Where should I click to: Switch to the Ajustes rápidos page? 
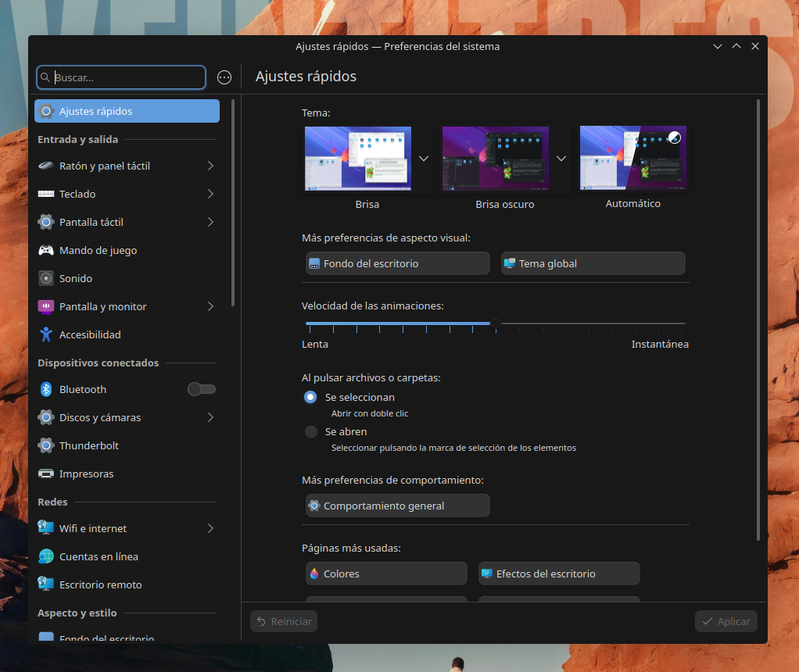tap(127, 110)
